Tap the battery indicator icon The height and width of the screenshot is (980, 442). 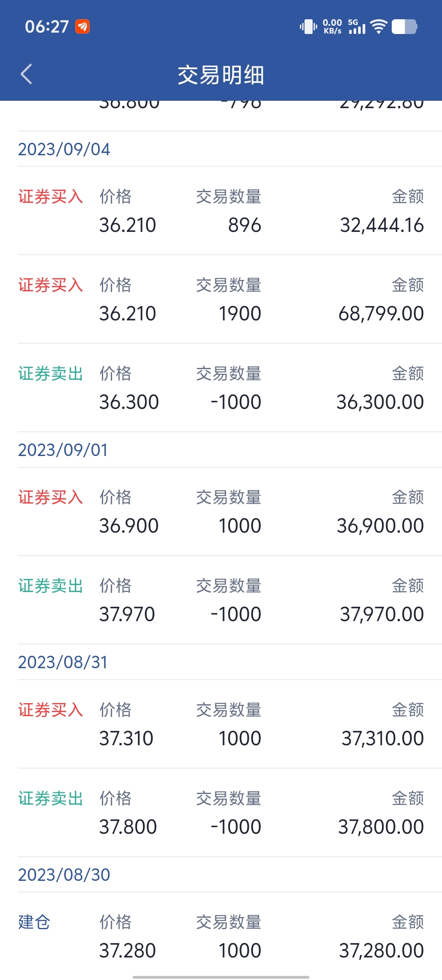click(404, 27)
